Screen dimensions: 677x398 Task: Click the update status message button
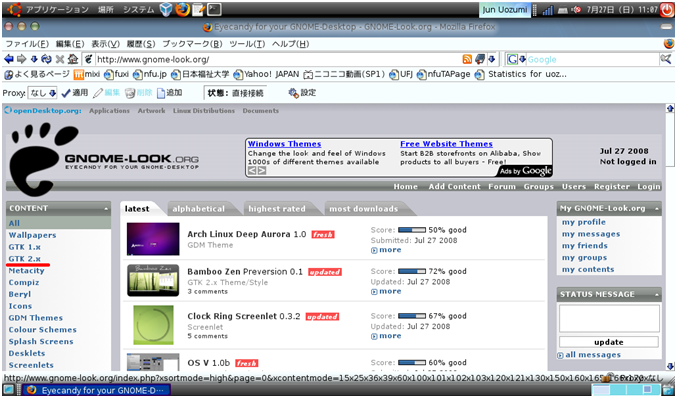pyautogui.click(x=609, y=342)
